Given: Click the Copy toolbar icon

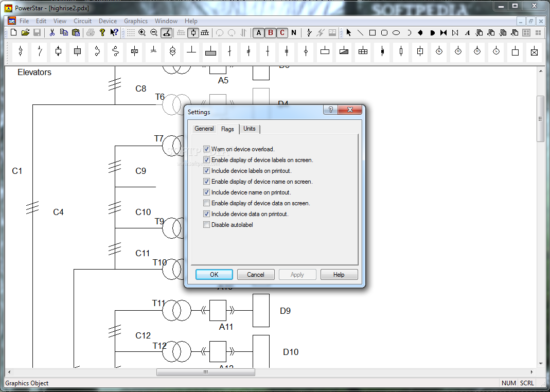Looking at the screenshot, I should coord(64,32).
